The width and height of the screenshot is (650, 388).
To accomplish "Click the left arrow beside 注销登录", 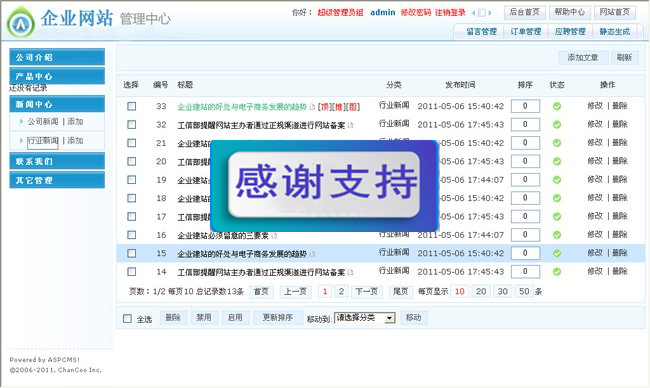I will click(x=474, y=13).
